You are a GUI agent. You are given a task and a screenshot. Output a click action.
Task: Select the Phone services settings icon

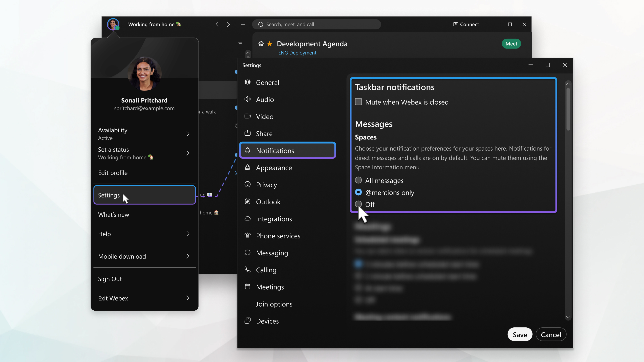248,236
